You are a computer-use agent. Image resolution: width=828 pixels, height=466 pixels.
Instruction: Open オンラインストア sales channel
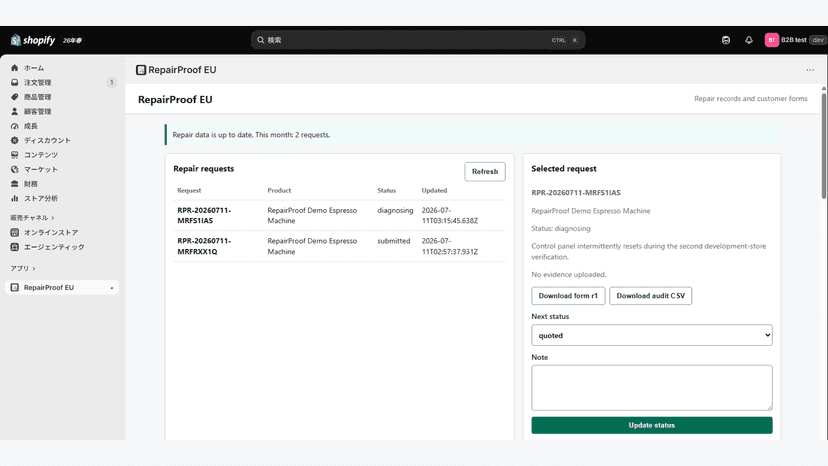pos(51,232)
